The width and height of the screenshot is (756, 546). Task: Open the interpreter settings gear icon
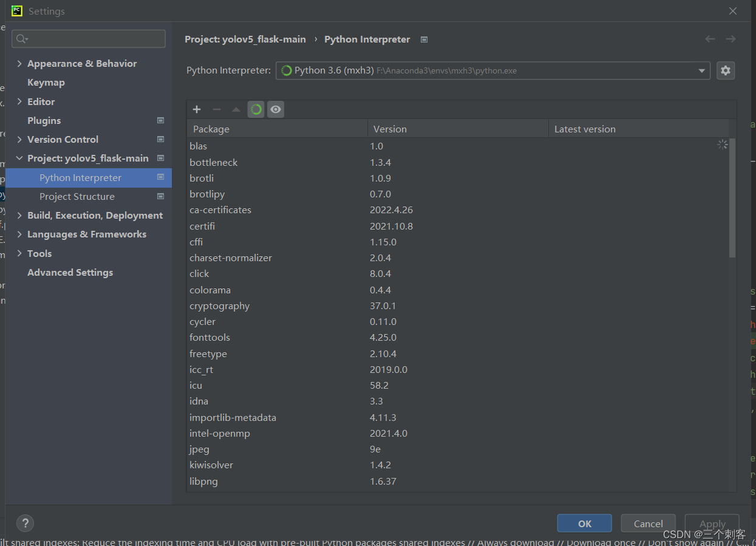click(726, 70)
